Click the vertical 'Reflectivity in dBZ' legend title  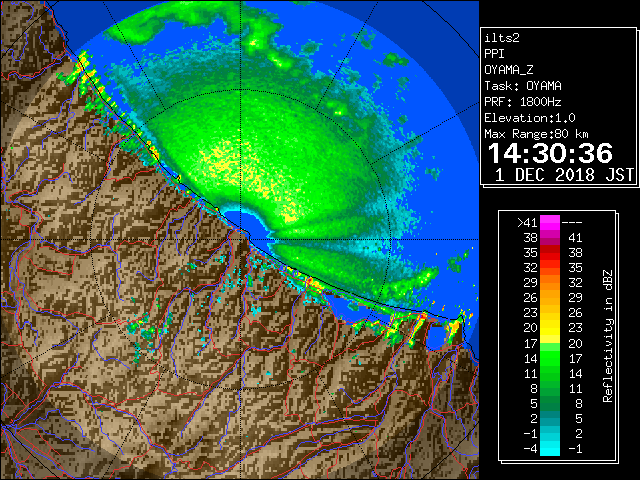click(x=607, y=336)
